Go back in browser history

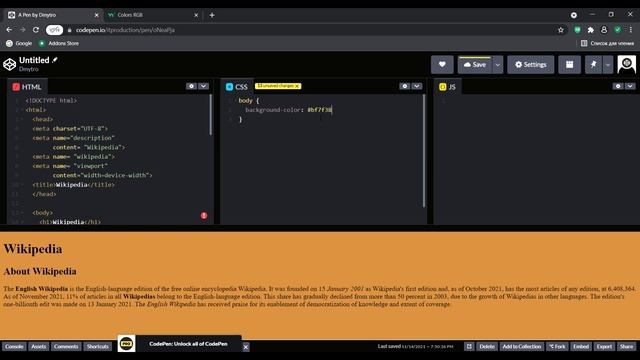click(9, 30)
